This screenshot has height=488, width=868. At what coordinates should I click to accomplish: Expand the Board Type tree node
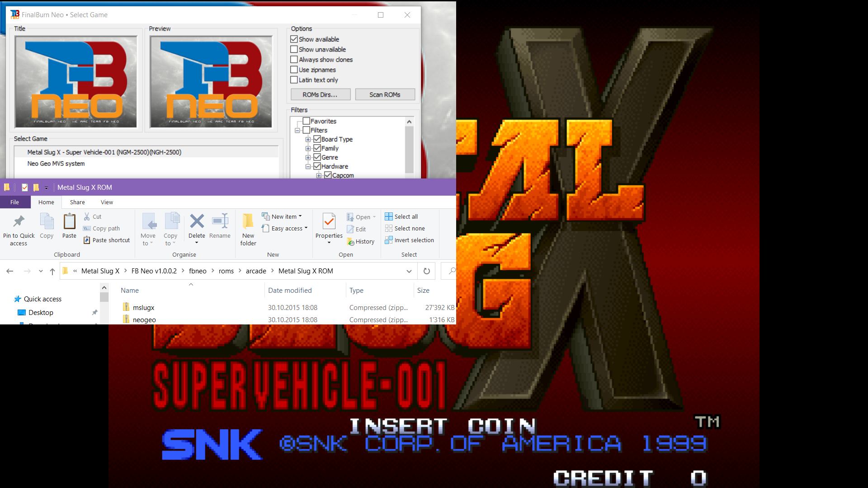click(x=308, y=139)
